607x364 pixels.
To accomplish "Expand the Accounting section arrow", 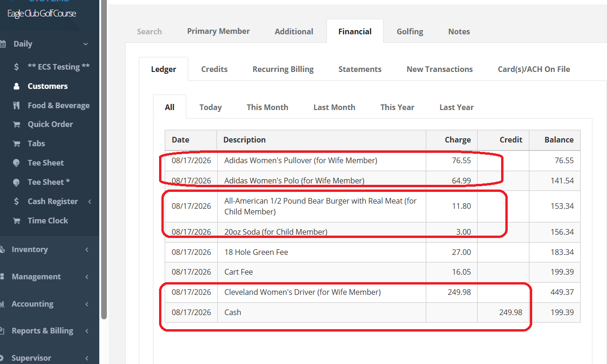I will (x=87, y=304).
